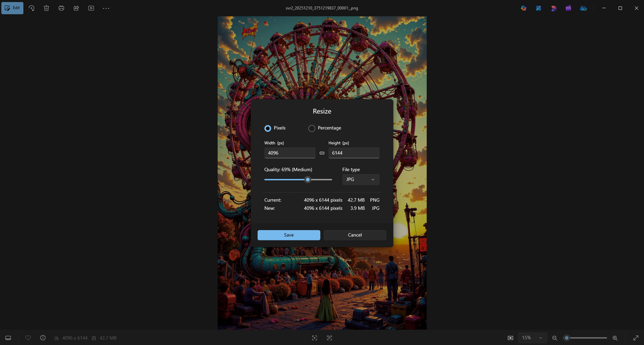Adjust the Quality slider handle
This screenshot has width=644, height=345.
click(x=308, y=180)
